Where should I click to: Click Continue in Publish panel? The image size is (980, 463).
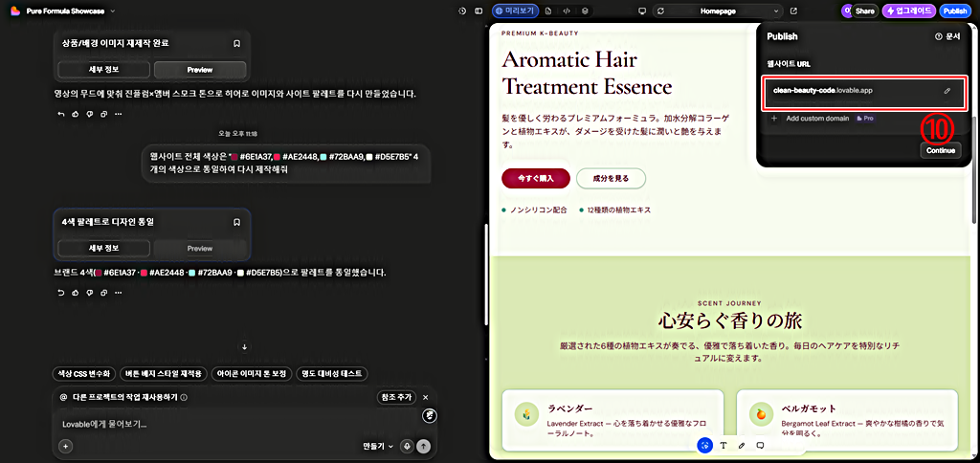pyautogui.click(x=941, y=150)
